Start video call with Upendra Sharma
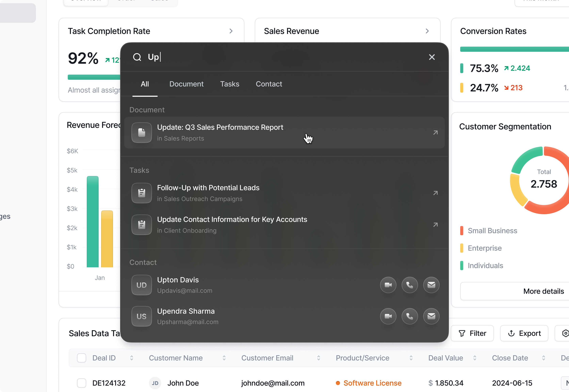The image size is (569, 392). pos(388,316)
